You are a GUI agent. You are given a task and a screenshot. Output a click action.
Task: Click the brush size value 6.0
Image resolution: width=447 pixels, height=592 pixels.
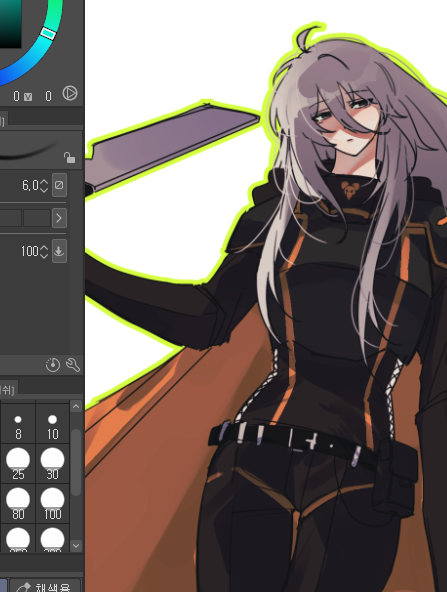pos(30,185)
